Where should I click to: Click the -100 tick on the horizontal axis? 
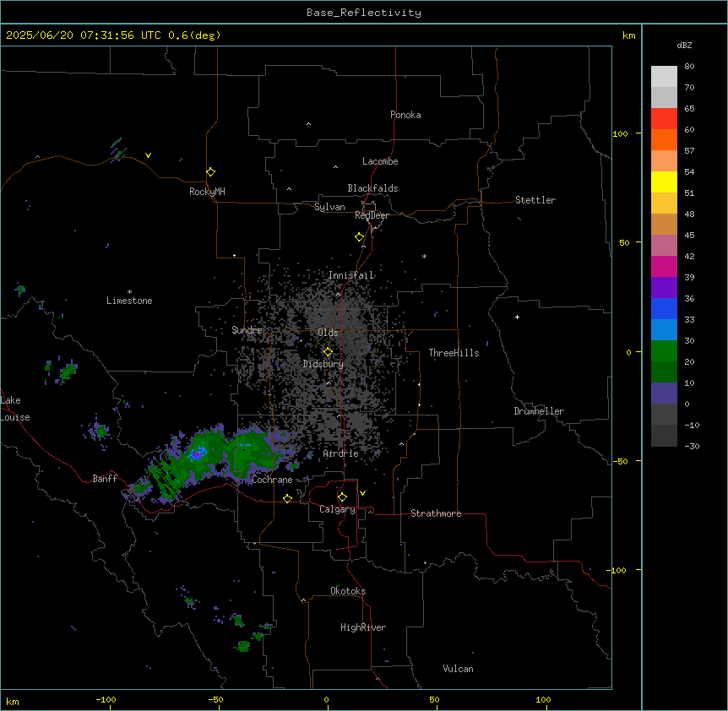pyautogui.click(x=106, y=699)
